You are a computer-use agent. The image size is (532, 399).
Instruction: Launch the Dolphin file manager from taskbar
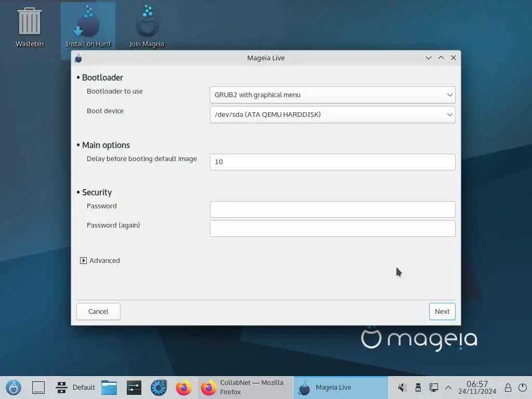[x=109, y=388]
